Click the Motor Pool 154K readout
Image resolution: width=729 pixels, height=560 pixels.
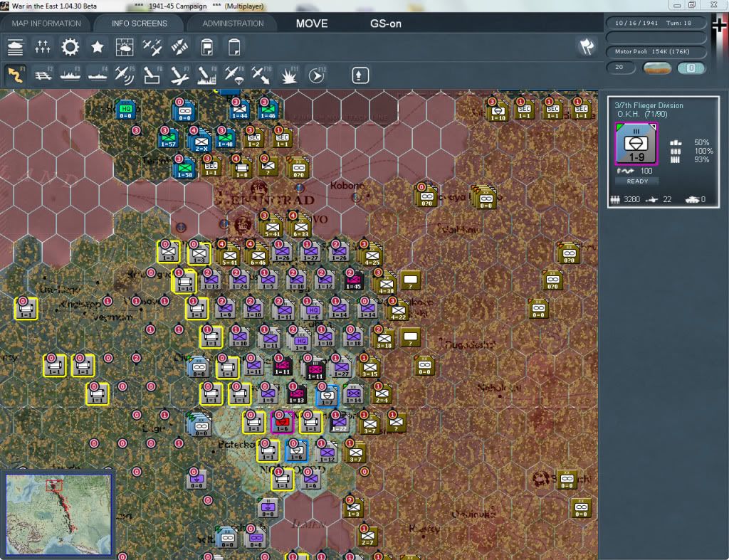656,51
